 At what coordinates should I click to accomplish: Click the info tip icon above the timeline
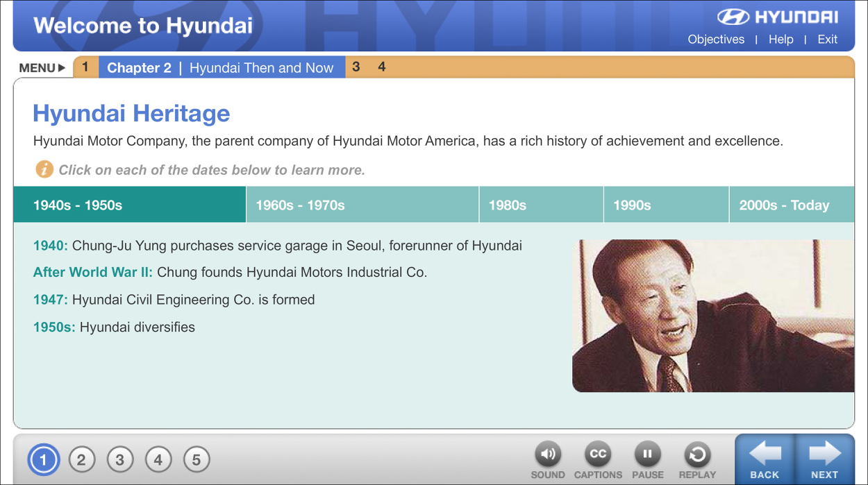(43, 169)
